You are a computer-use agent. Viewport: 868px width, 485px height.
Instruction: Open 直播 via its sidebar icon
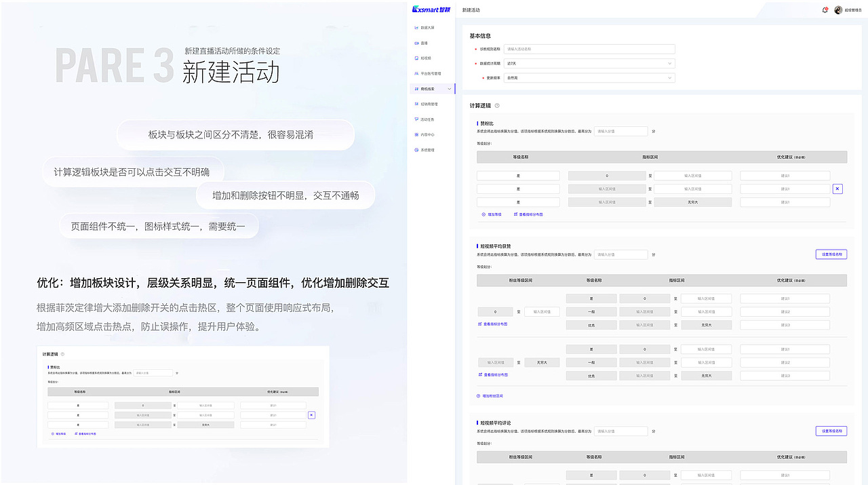click(x=416, y=43)
